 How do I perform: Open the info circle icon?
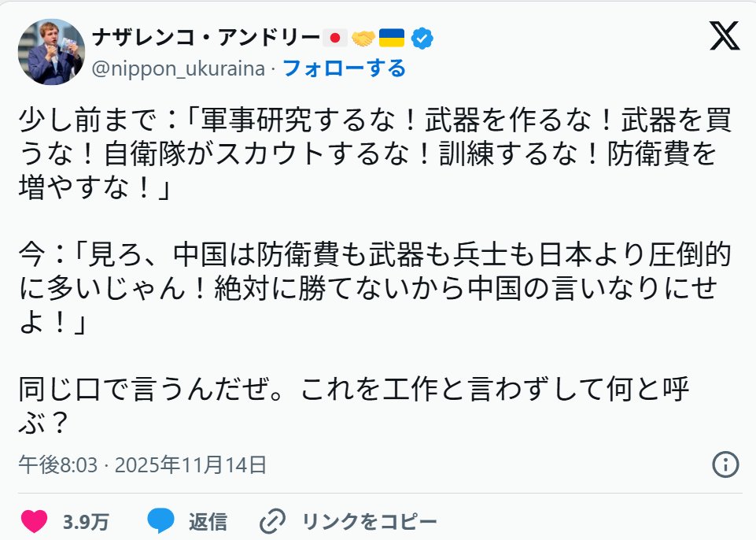725,464
